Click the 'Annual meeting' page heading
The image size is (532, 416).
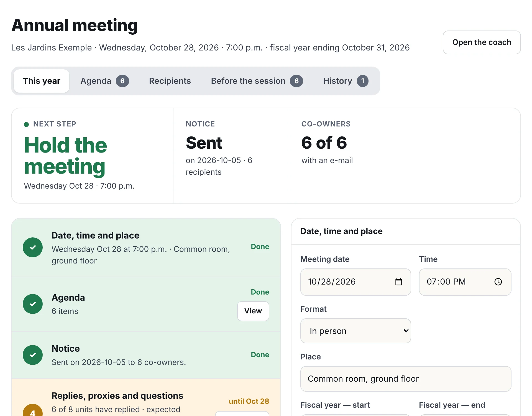(x=75, y=26)
